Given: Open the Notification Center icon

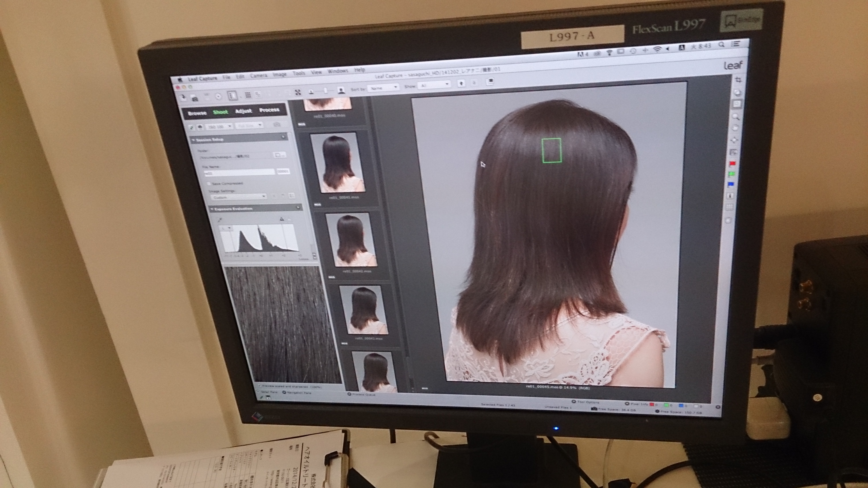Looking at the screenshot, I should click(x=736, y=44).
